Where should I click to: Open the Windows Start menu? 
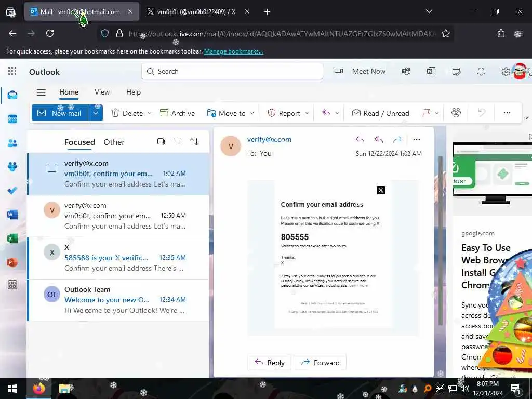pos(12,389)
